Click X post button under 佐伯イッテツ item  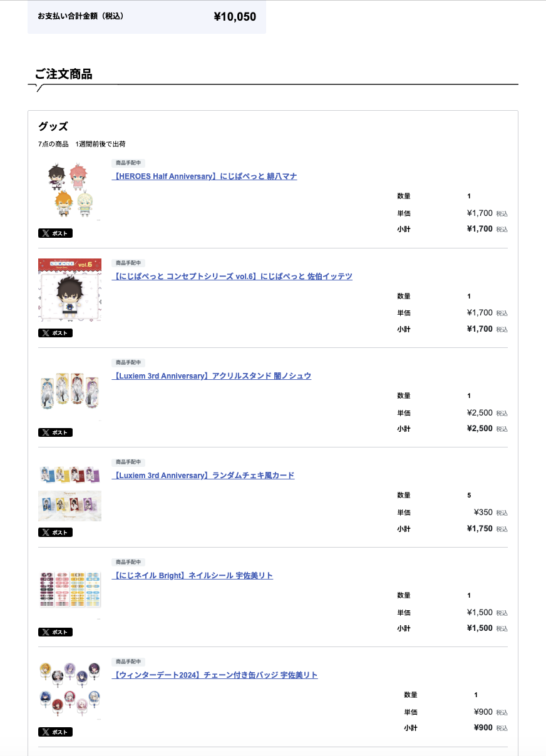(x=55, y=333)
